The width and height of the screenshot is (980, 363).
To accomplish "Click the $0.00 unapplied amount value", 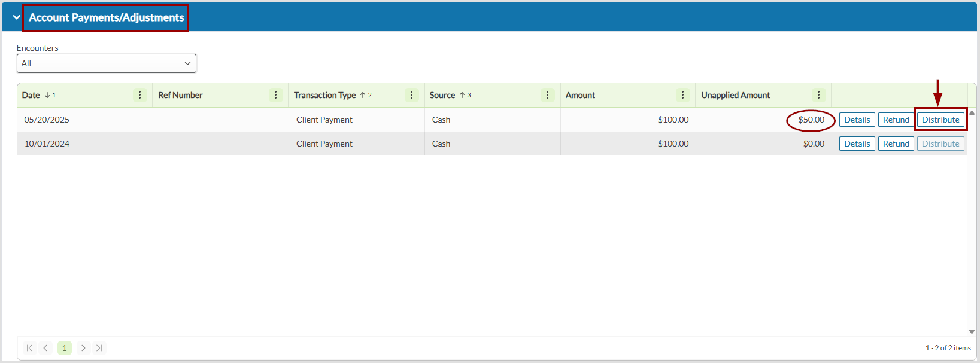I will point(814,144).
